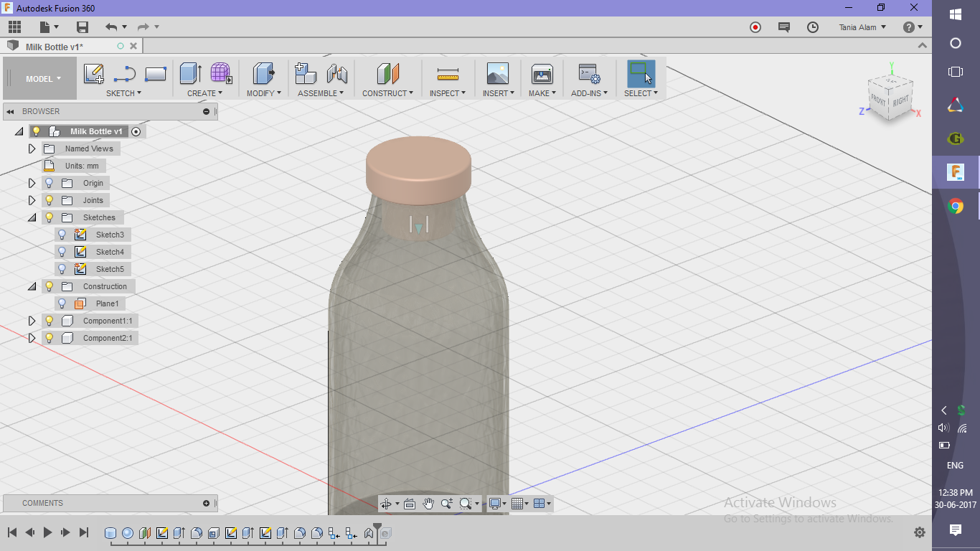Screen dimensions: 980x551
Task: Expand the Named Views folder
Action: [32, 149]
